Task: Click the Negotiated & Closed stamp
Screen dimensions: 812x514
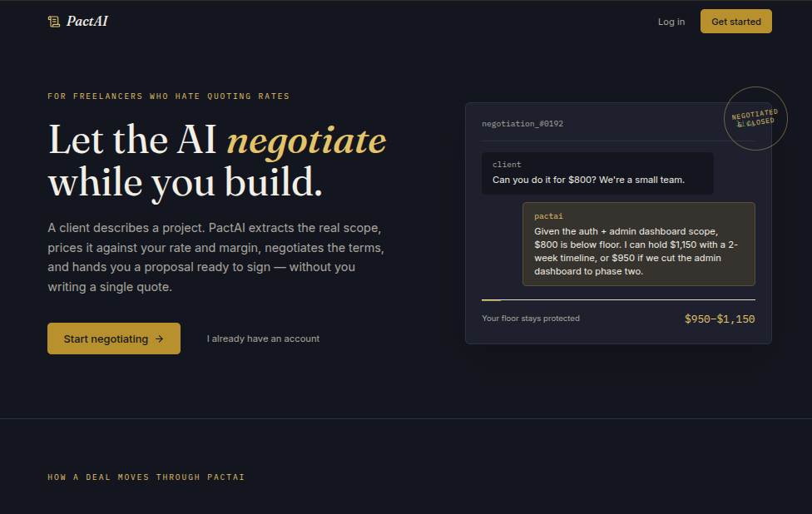Action: pos(755,119)
